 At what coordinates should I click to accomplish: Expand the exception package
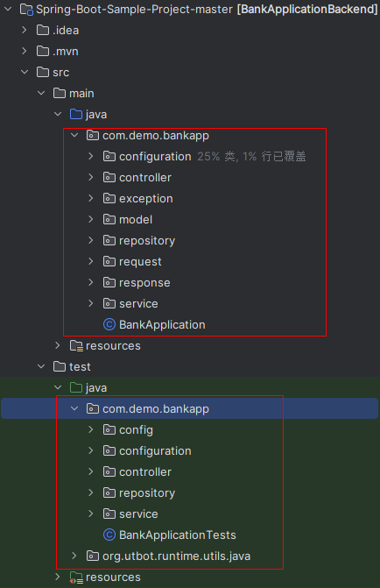point(91,198)
